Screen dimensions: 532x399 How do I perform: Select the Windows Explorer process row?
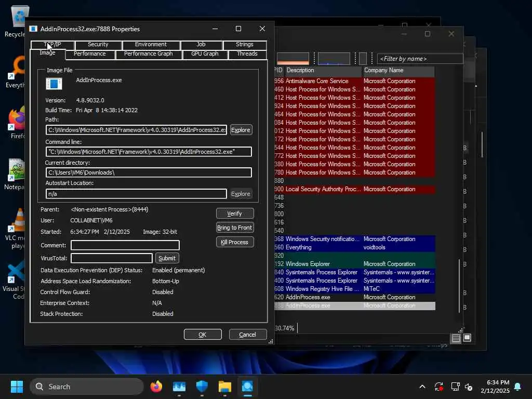pyautogui.click(x=354, y=264)
